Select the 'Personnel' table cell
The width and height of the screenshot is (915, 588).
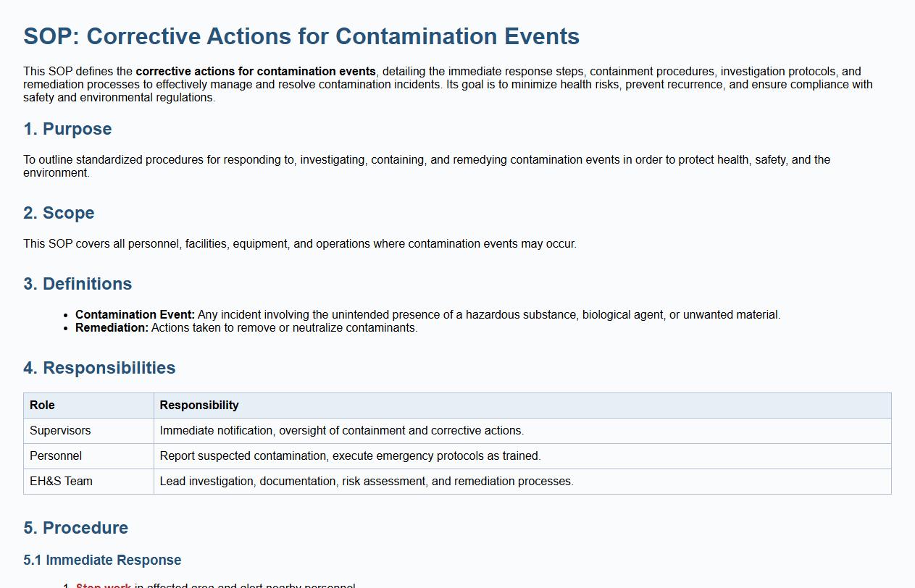pos(56,456)
